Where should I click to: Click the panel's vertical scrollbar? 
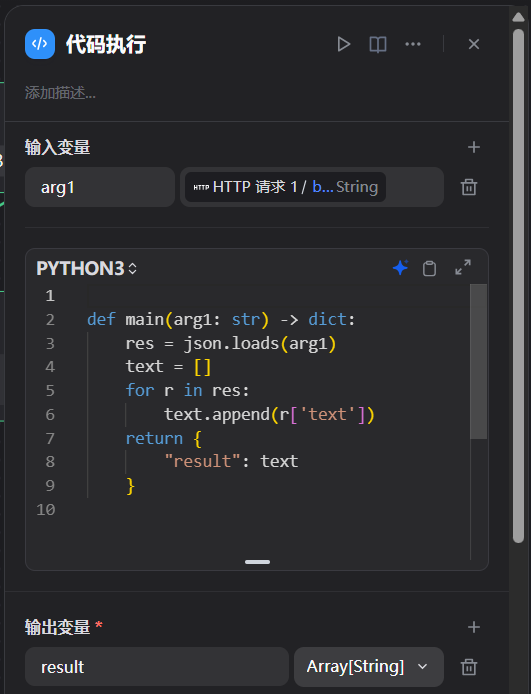(518, 285)
